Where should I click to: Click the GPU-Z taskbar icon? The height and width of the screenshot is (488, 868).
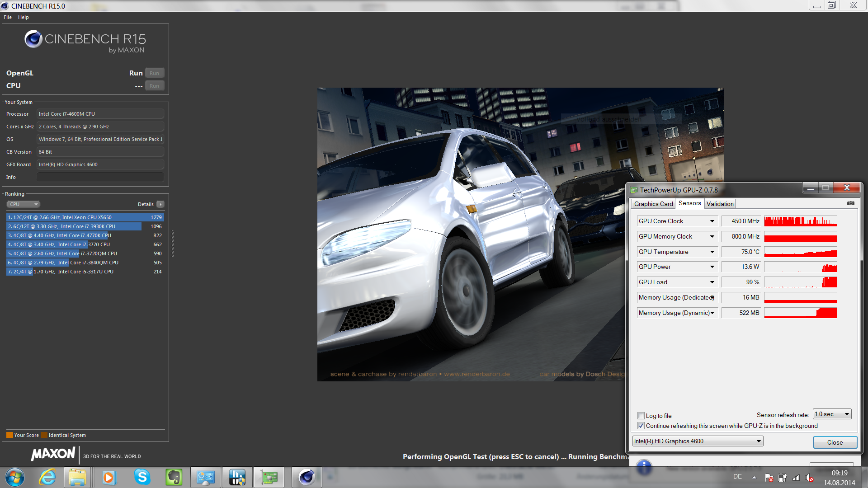[269, 477]
